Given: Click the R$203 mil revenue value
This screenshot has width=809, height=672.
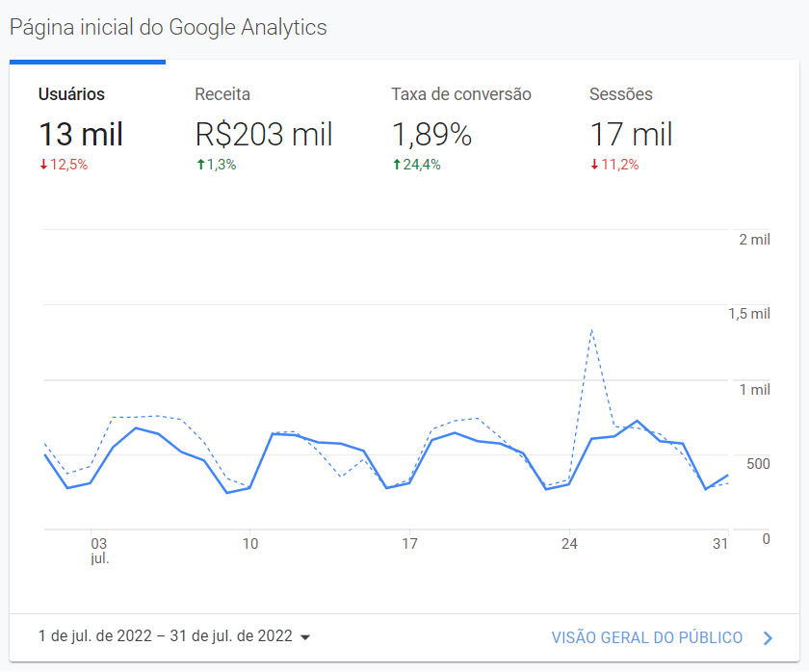Looking at the screenshot, I should point(264,135).
